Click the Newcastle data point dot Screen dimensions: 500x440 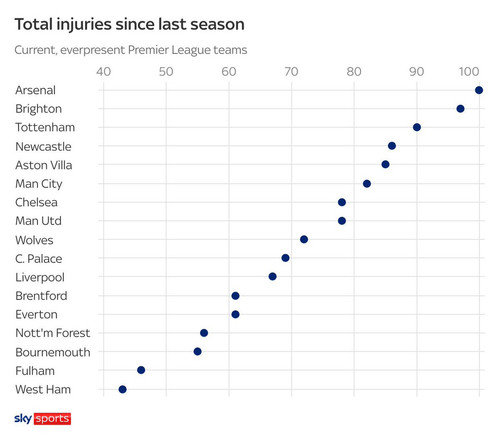point(392,146)
